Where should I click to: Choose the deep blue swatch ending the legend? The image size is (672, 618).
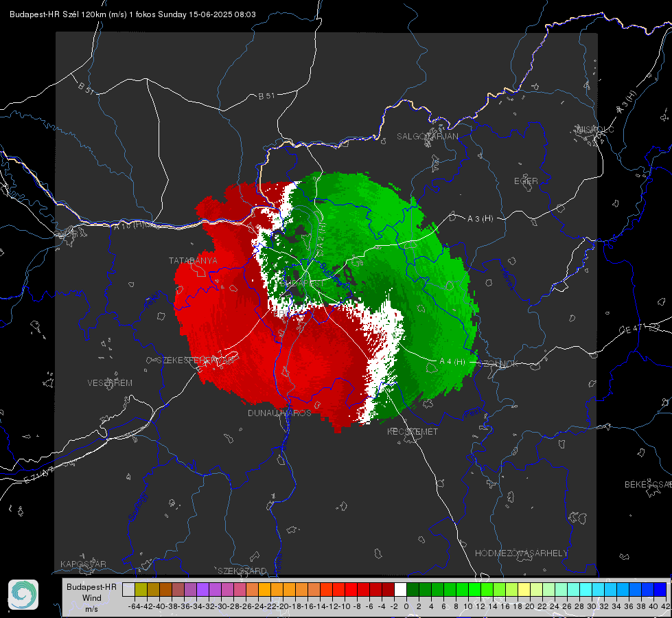click(x=660, y=589)
